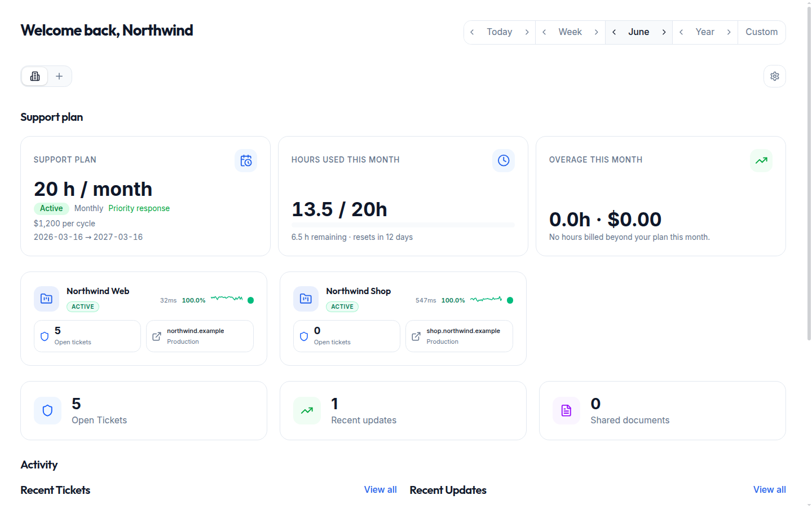Click the Northwind Web project title
Image resolution: width=812 pixels, height=508 pixels.
(x=98, y=291)
